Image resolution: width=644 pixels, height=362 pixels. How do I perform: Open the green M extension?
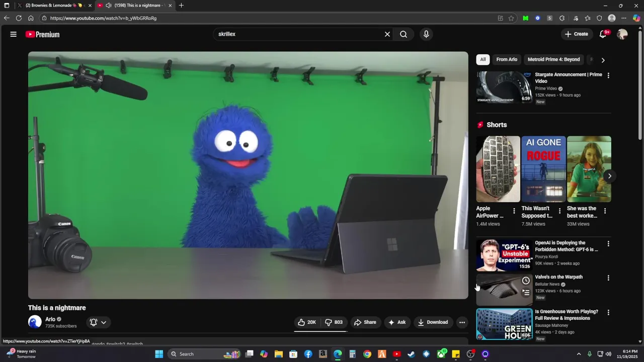click(525, 18)
